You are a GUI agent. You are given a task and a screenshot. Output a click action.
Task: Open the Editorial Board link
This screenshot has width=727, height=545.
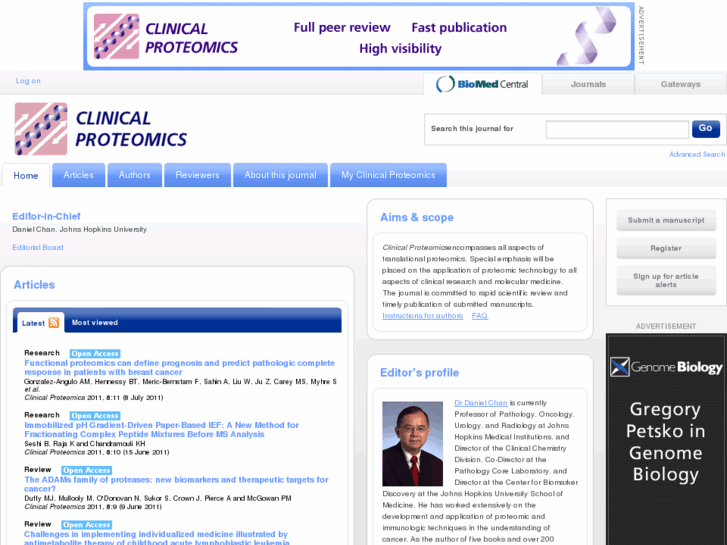coord(38,248)
